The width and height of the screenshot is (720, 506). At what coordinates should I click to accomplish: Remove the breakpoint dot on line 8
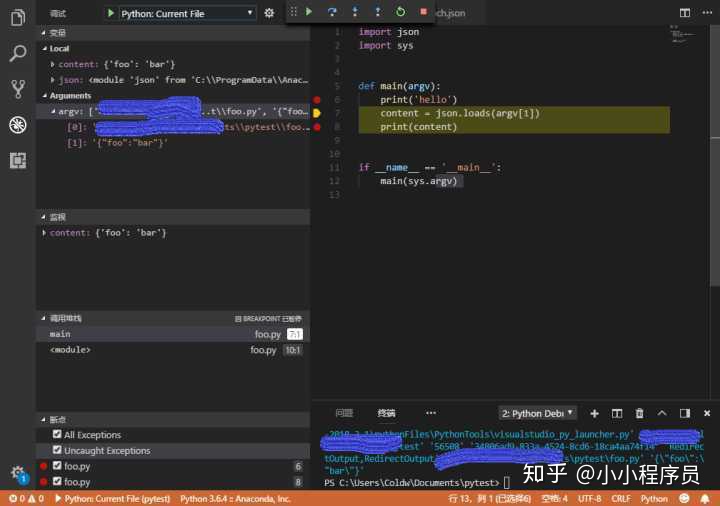317,127
